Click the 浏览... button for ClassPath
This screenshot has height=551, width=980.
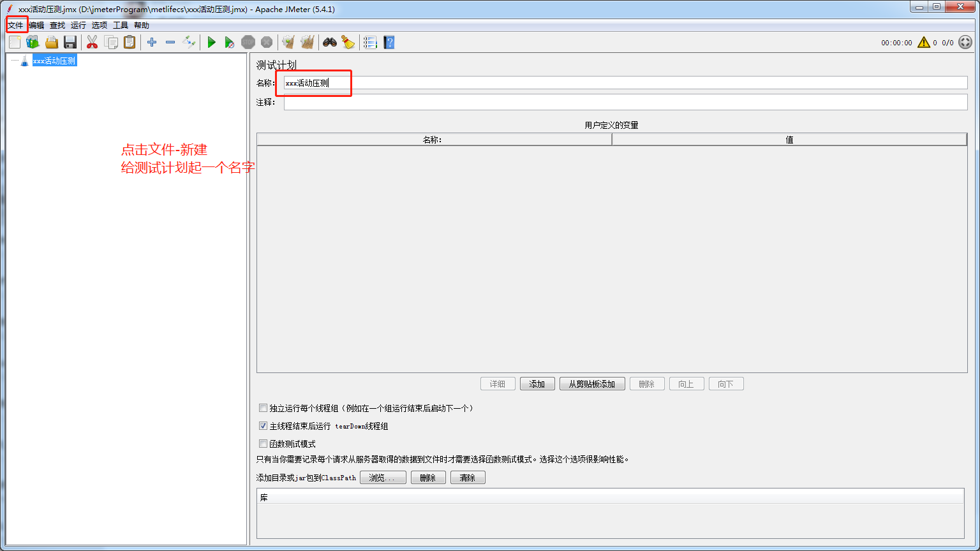tap(383, 478)
